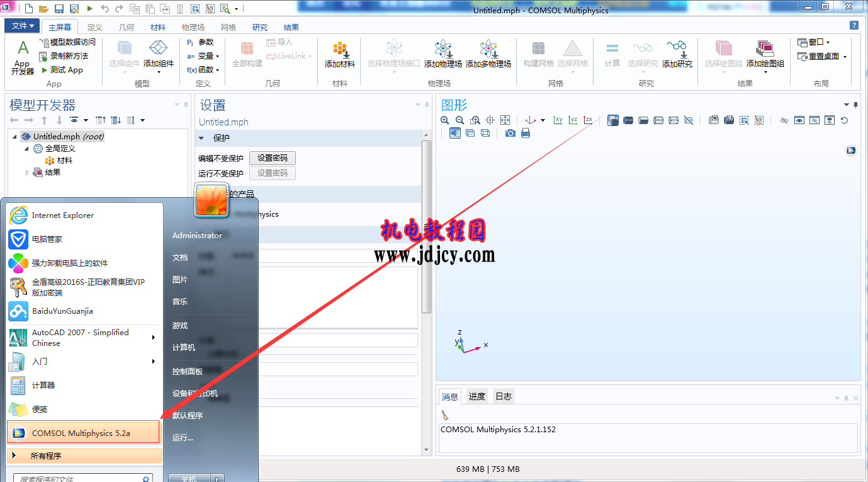Open 控制面板 from the Start menu
The width and height of the screenshot is (868, 482).
188,372
